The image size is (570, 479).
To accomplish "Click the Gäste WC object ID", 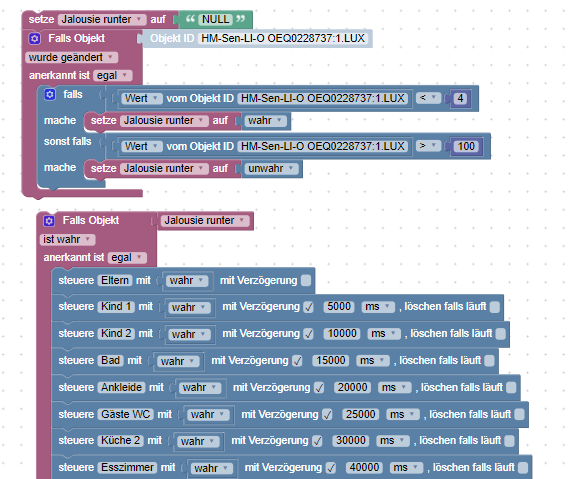I will click(125, 414).
